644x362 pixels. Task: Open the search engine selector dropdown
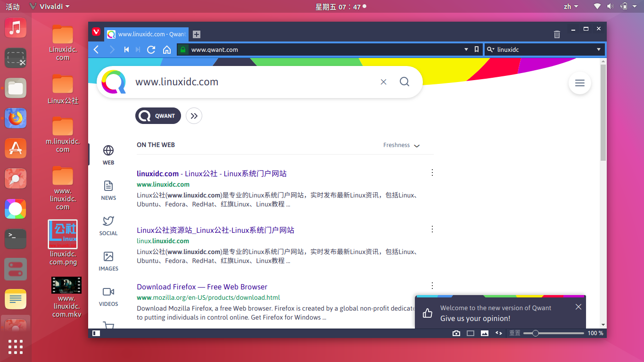490,49
